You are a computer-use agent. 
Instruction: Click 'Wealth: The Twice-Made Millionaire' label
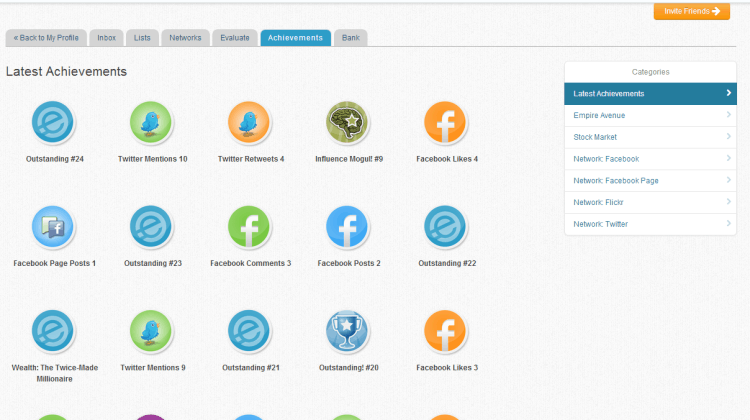pos(55,373)
